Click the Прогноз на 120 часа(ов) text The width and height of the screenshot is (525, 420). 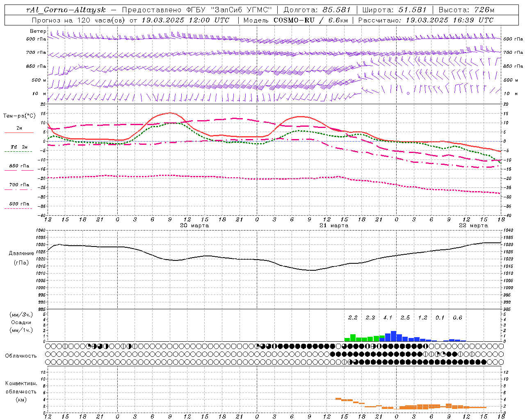pos(79,20)
